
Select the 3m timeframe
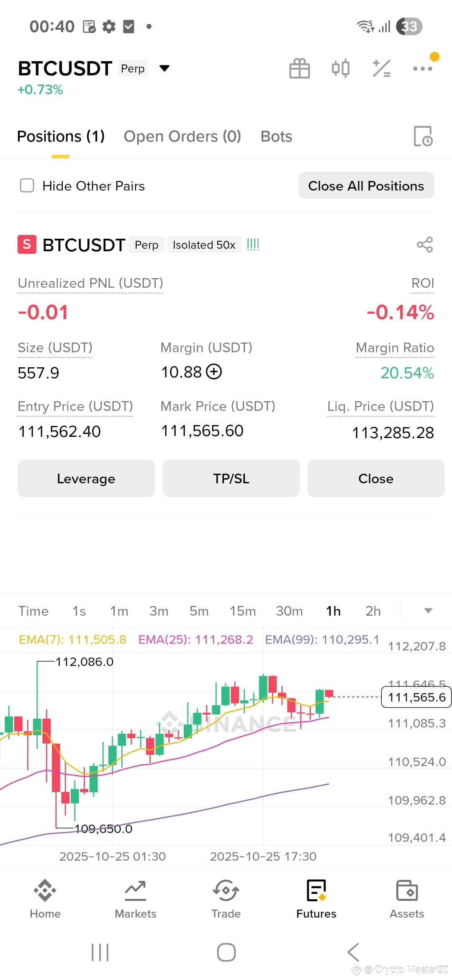point(159,611)
